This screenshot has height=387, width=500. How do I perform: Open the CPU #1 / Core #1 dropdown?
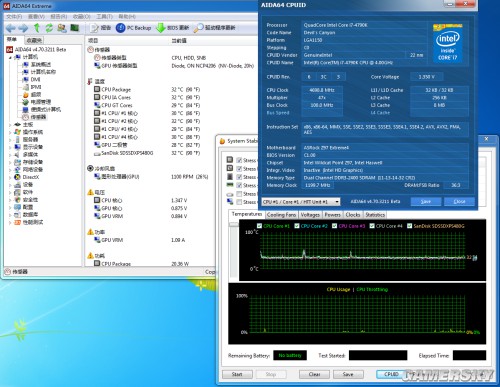pos(301,202)
